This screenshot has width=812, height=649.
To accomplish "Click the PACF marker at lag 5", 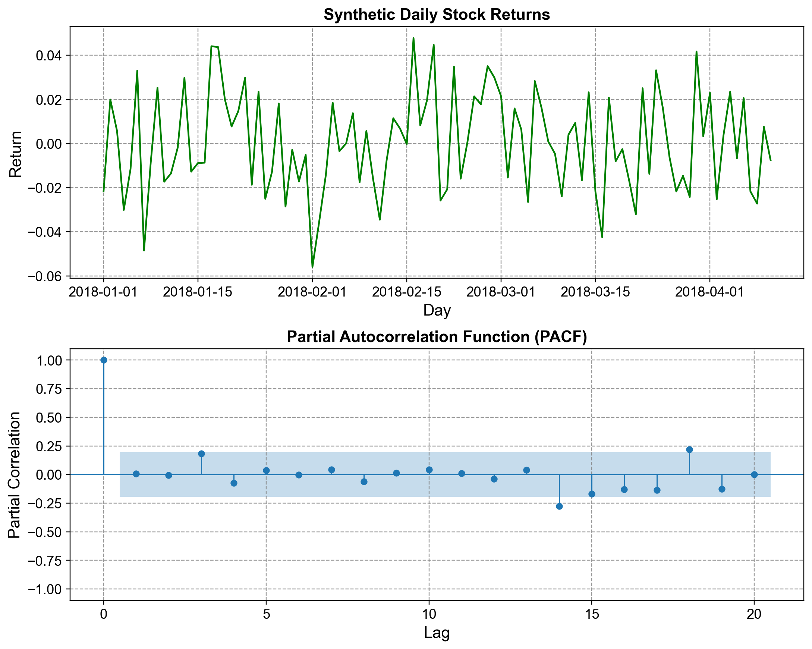I will click(266, 471).
